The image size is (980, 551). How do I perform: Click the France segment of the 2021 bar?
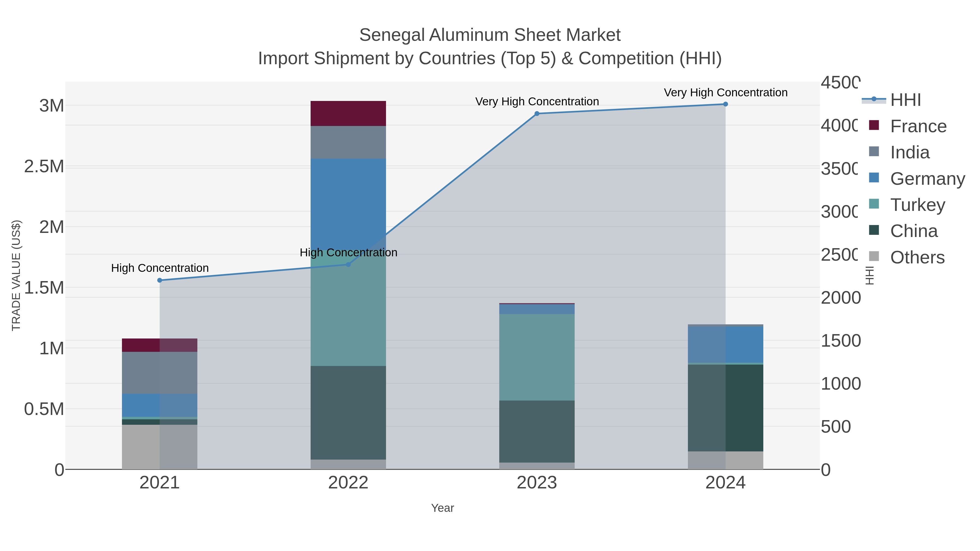pyautogui.click(x=160, y=345)
